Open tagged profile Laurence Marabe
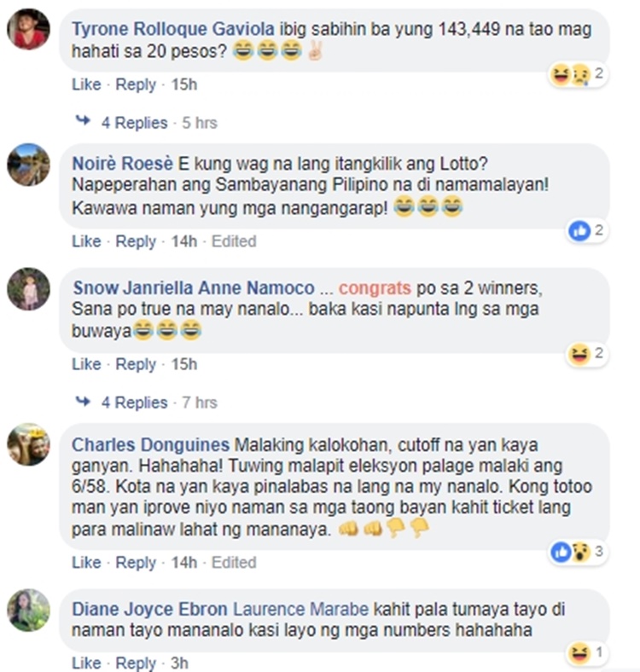This screenshot has height=672, width=640. pos(300,610)
